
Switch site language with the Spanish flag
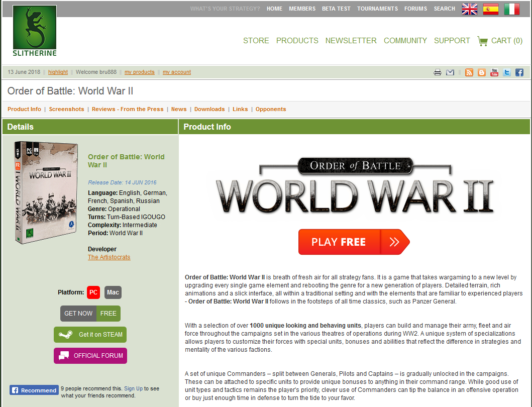490,9
